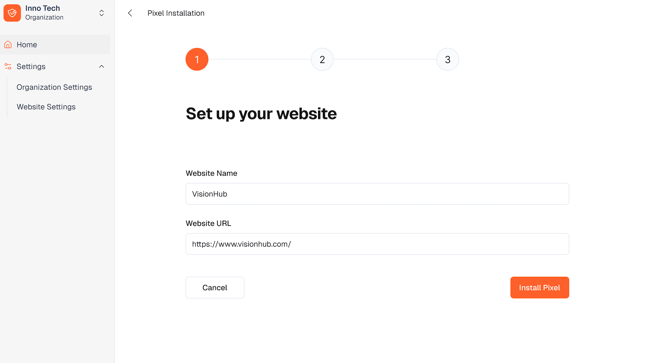Viewport: 670px width, 363px height.
Task: Open the organization switcher up-down chevrons
Action: (x=101, y=13)
